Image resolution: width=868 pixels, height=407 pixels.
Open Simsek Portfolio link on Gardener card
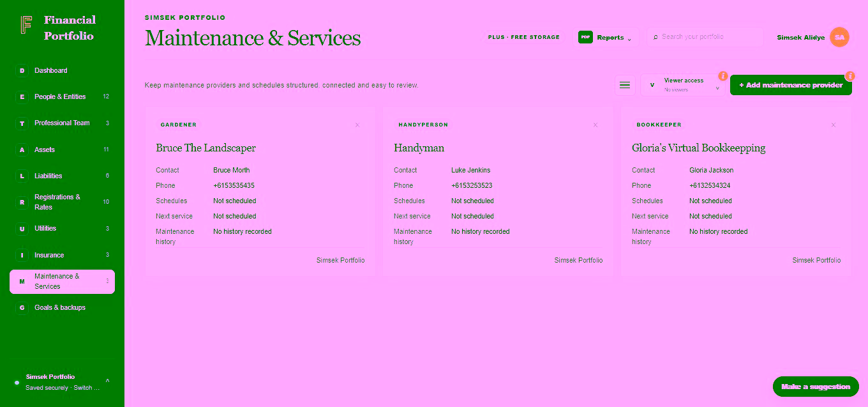click(x=341, y=261)
